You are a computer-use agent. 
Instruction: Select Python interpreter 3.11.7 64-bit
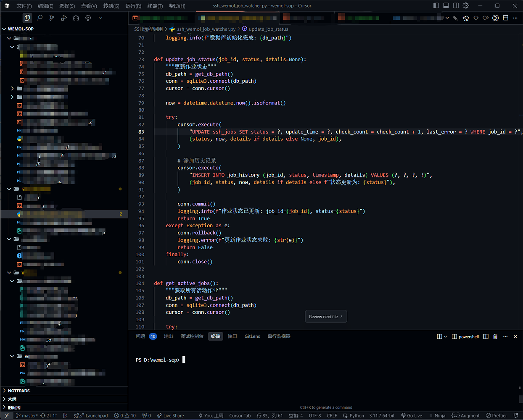point(382,416)
